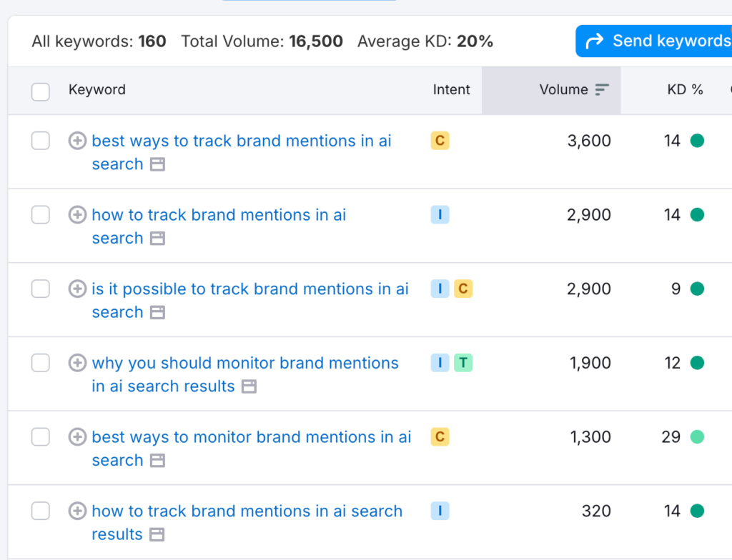The height and width of the screenshot is (560, 732).
Task: Click the light green KD dot for 29
Action: click(697, 437)
